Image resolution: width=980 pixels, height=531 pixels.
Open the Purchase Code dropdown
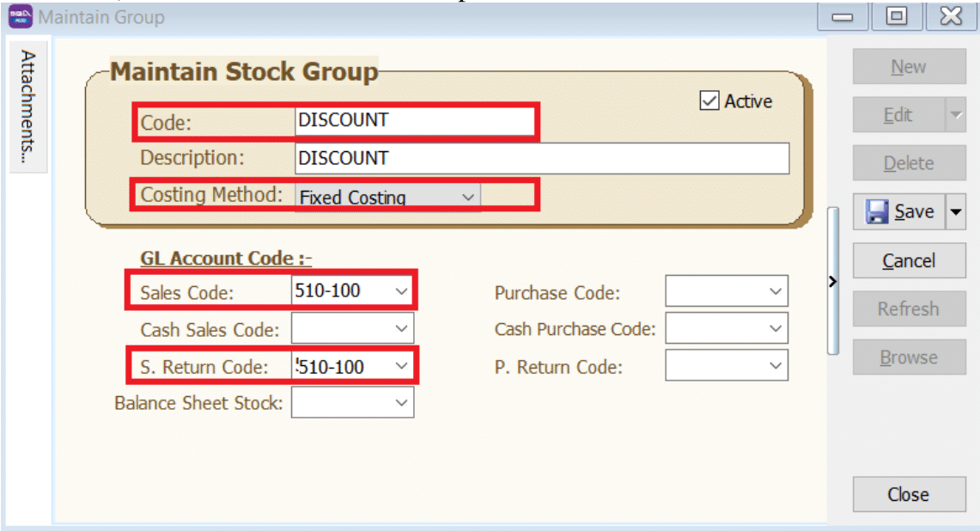click(775, 292)
